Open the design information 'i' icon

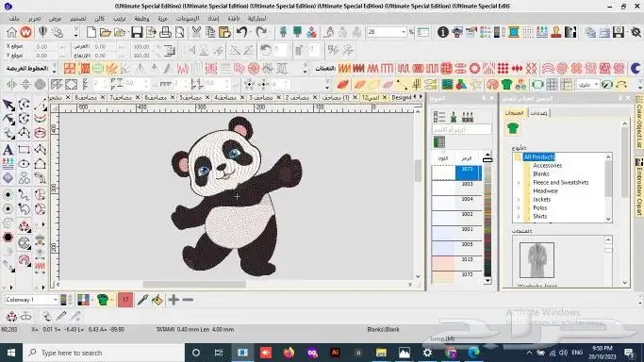click(x=443, y=32)
